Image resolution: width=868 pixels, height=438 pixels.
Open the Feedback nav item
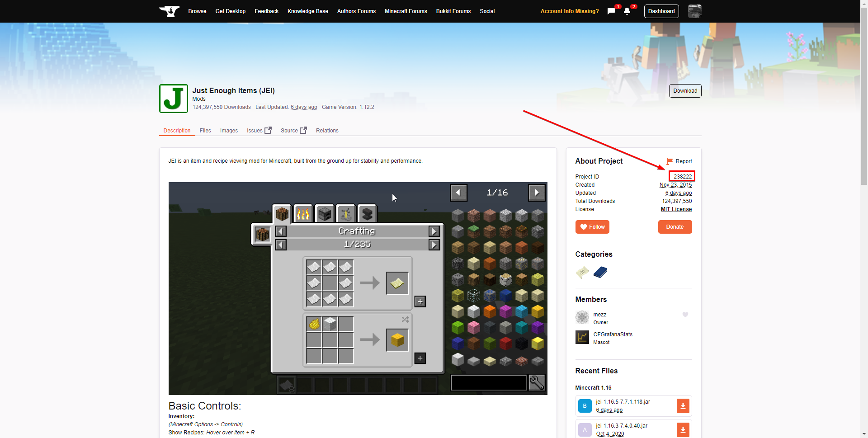tap(266, 11)
